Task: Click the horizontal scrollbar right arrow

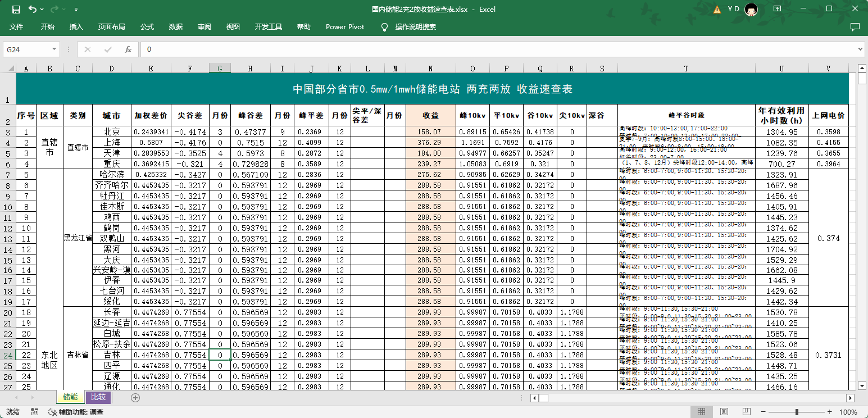Action: coord(851,398)
